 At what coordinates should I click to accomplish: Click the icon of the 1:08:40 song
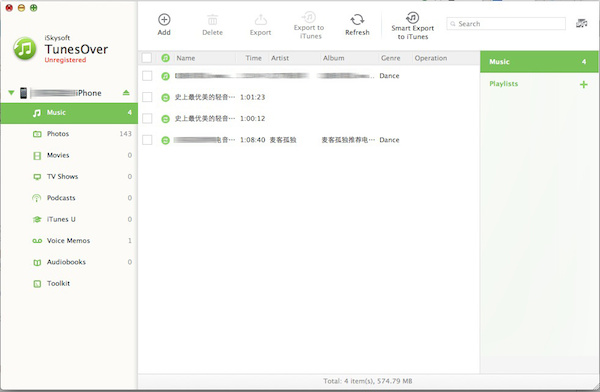pos(165,140)
